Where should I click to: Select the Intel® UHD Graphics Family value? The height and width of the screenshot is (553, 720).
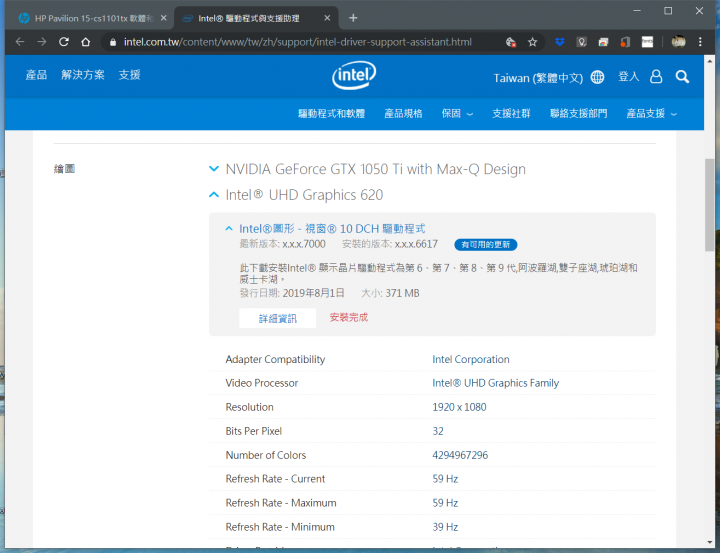(495, 383)
